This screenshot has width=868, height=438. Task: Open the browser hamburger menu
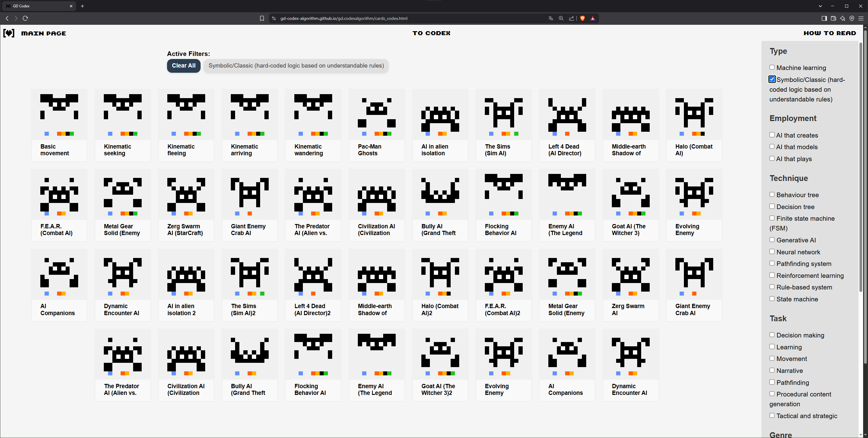click(861, 18)
